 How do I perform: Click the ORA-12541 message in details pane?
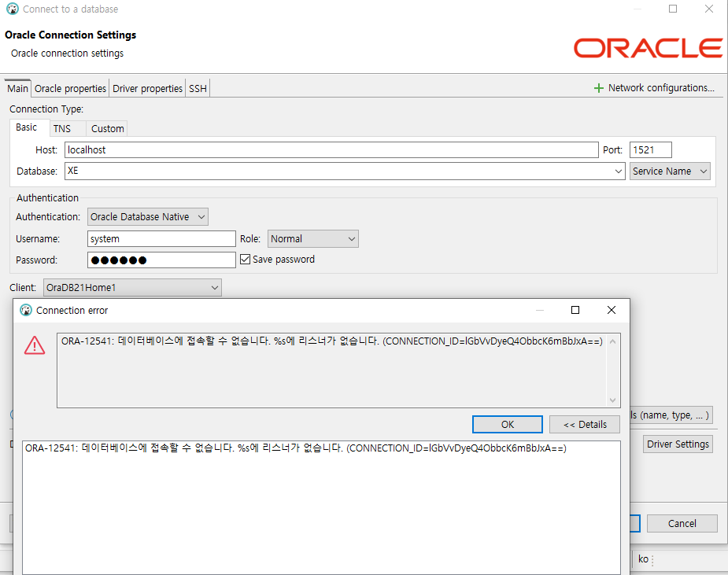(296, 448)
